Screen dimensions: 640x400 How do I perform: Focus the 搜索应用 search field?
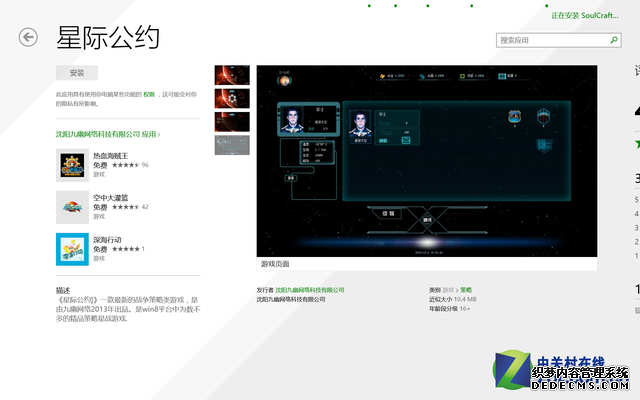pos(559,40)
